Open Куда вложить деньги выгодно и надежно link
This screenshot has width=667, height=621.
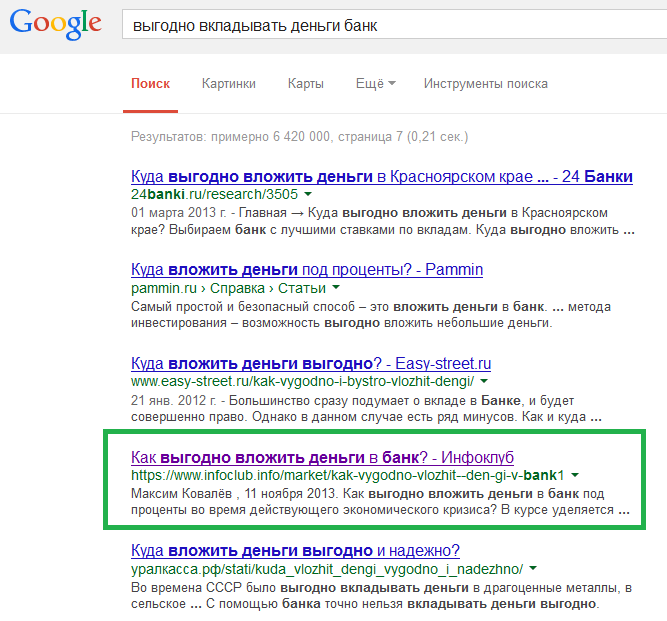coord(295,550)
